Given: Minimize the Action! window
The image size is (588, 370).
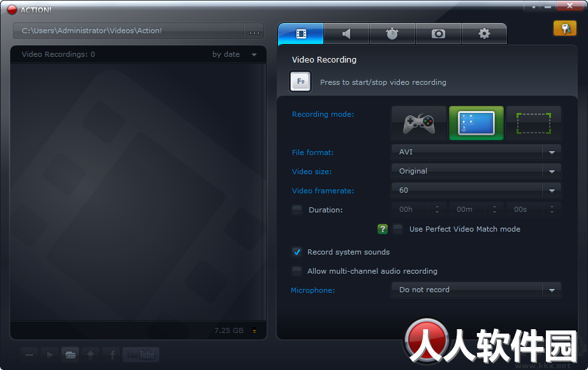Looking at the screenshot, I should 548,6.
